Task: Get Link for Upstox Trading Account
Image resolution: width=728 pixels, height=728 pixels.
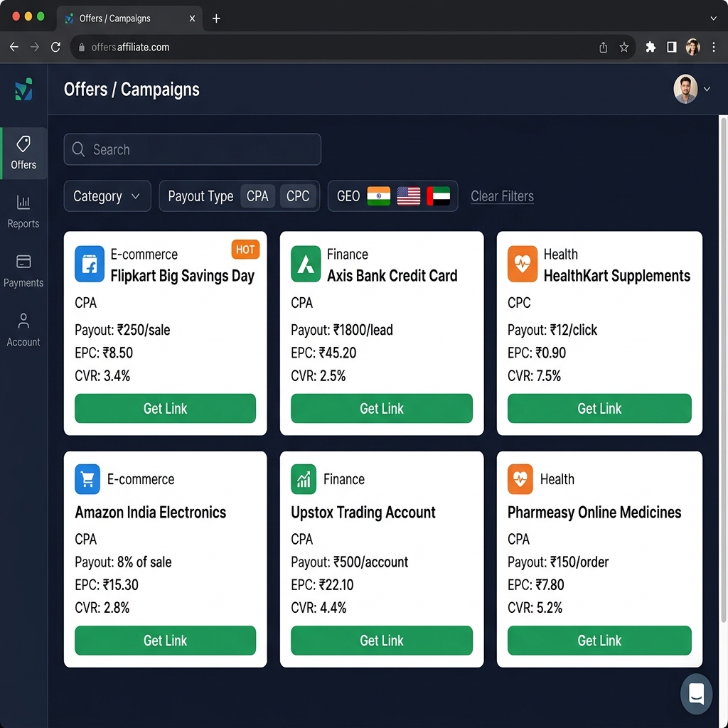Action: (382, 641)
